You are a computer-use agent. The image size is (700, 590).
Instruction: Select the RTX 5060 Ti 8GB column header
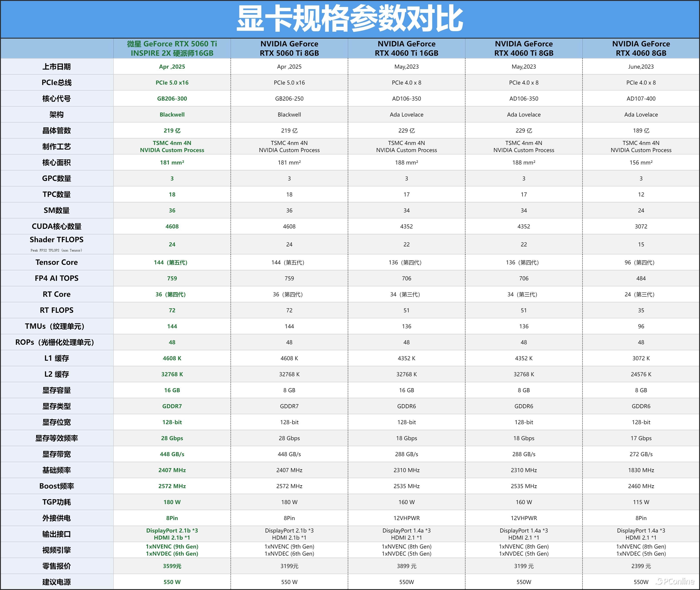[289, 48]
